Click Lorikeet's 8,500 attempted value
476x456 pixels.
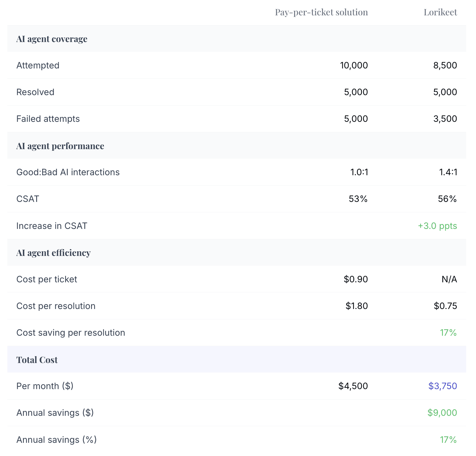[445, 65]
